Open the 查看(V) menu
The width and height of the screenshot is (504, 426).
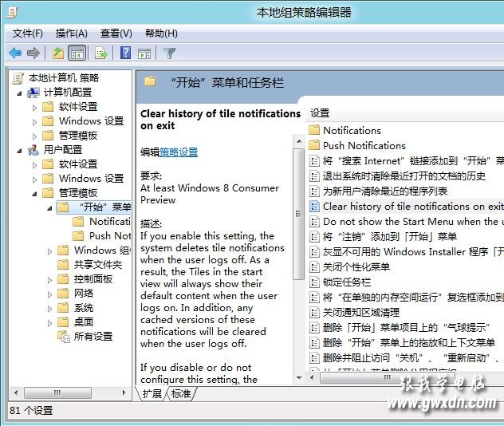(116, 34)
